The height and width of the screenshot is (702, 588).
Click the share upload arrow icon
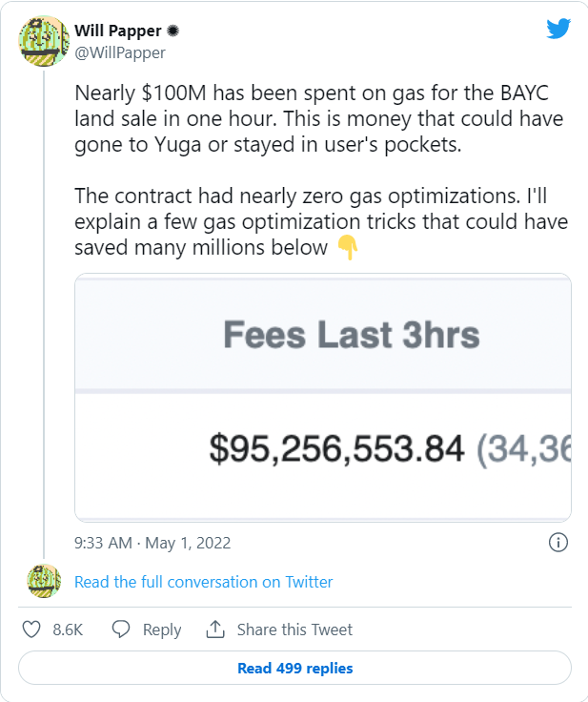pyautogui.click(x=215, y=630)
